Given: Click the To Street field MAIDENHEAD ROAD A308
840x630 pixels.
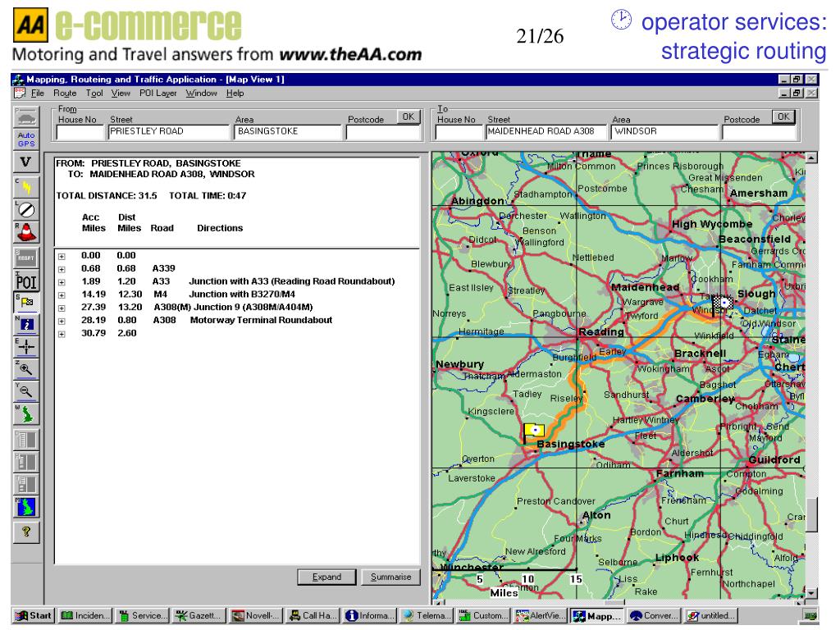Looking at the screenshot, I should pos(546,132).
